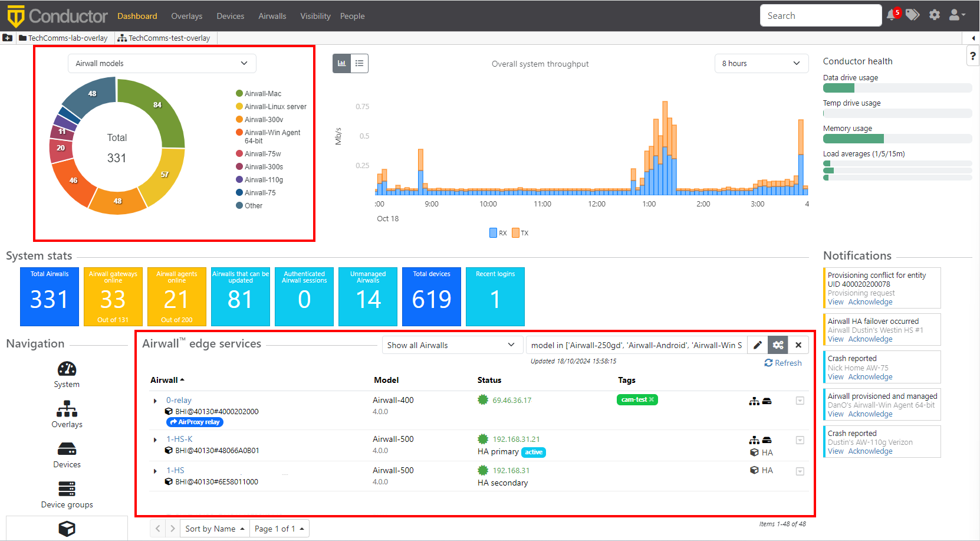Click status icon next to 192.168.31.21
This screenshot has width=980, height=541.
point(483,439)
